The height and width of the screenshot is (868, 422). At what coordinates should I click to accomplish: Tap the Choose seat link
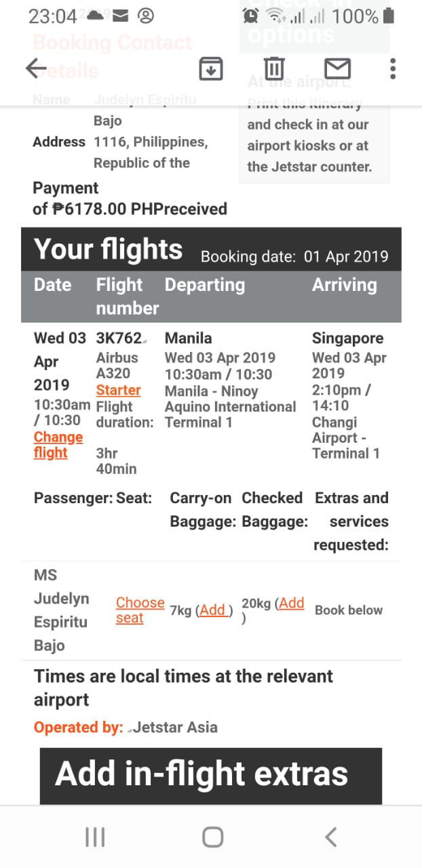[x=139, y=610]
